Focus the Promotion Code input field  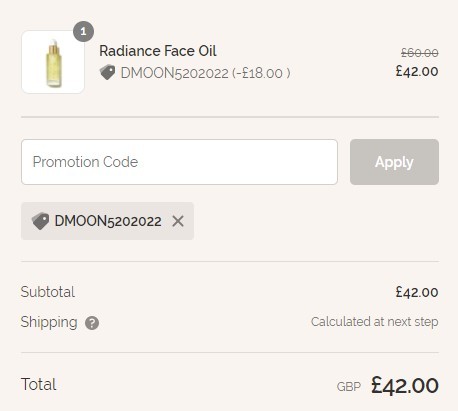(179, 162)
